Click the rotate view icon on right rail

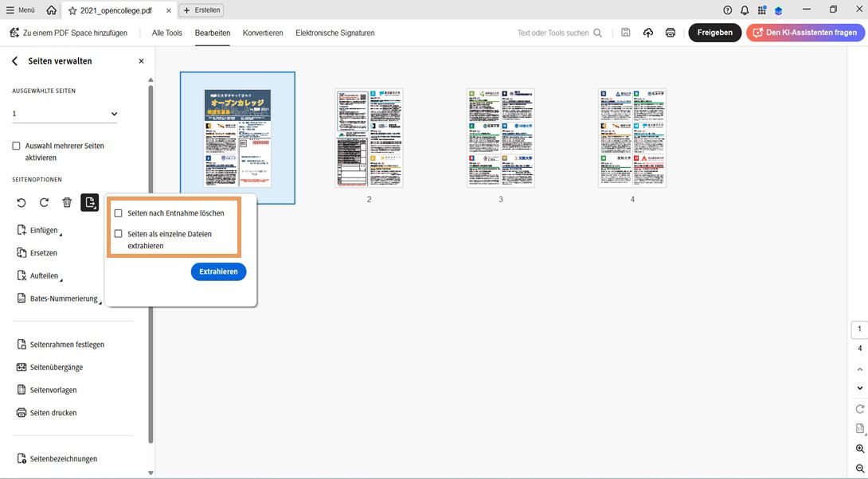[x=860, y=409]
